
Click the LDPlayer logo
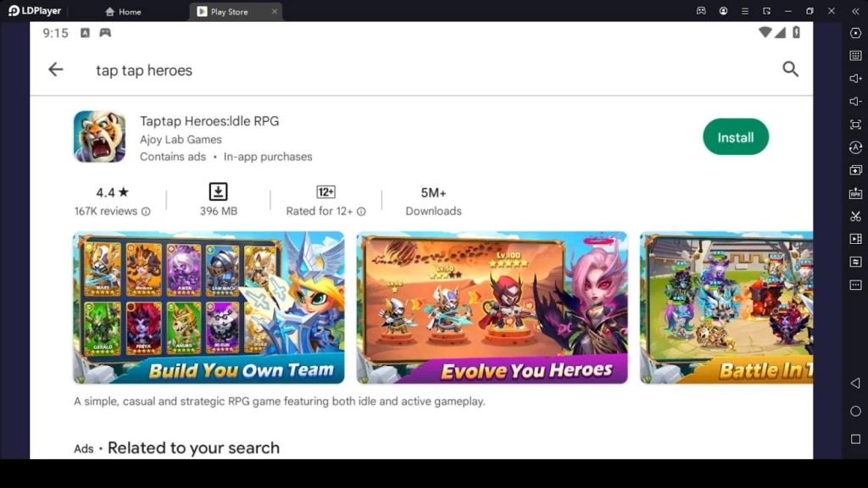[x=34, y=11]
